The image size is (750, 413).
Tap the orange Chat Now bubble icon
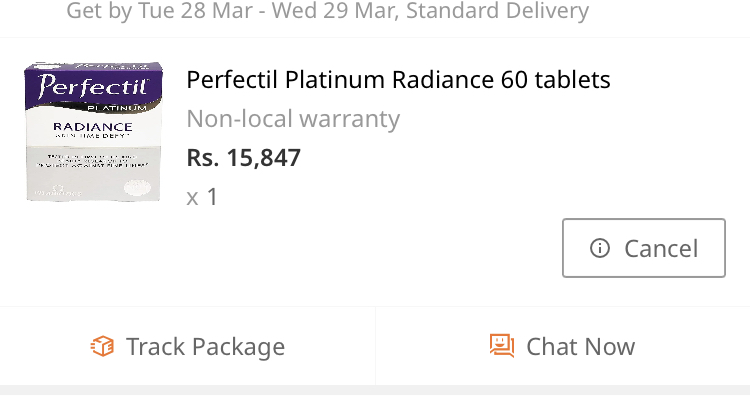[x=502, y=346]
